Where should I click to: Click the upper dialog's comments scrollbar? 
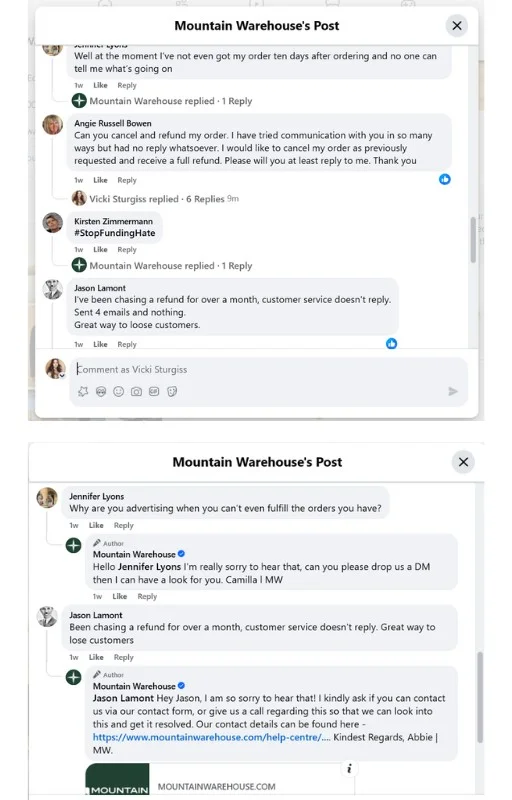tap(473, 240)
